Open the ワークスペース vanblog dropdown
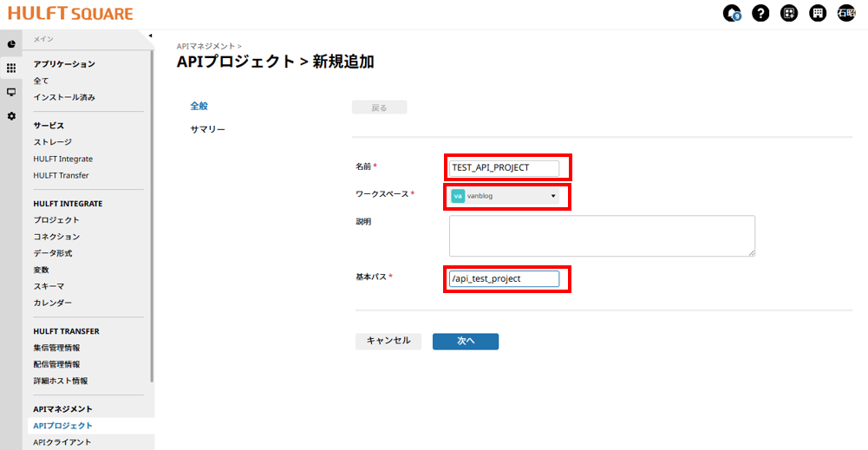 (x=504, y=196)
